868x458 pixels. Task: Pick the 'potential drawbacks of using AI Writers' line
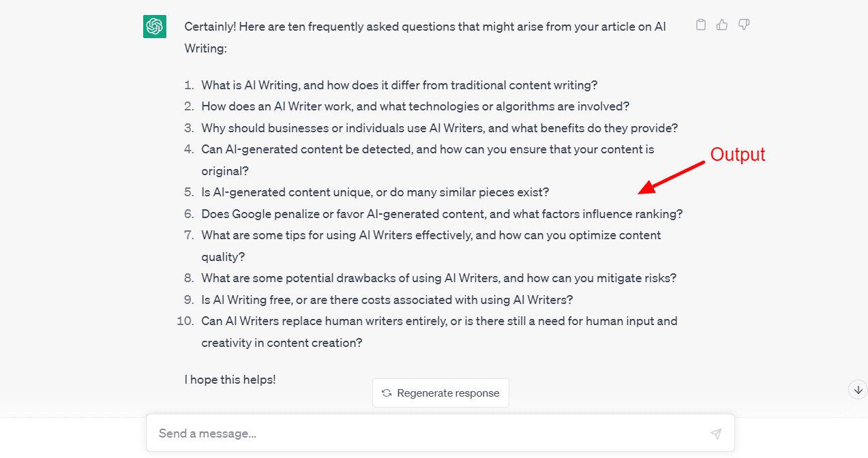click(x=438, y=278)
